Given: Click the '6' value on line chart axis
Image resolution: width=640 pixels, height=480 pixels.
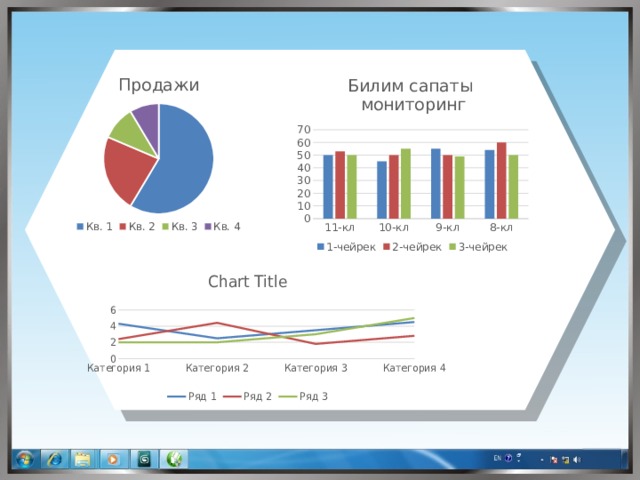Looking at the screenshot, I should (x=113, y=310).
